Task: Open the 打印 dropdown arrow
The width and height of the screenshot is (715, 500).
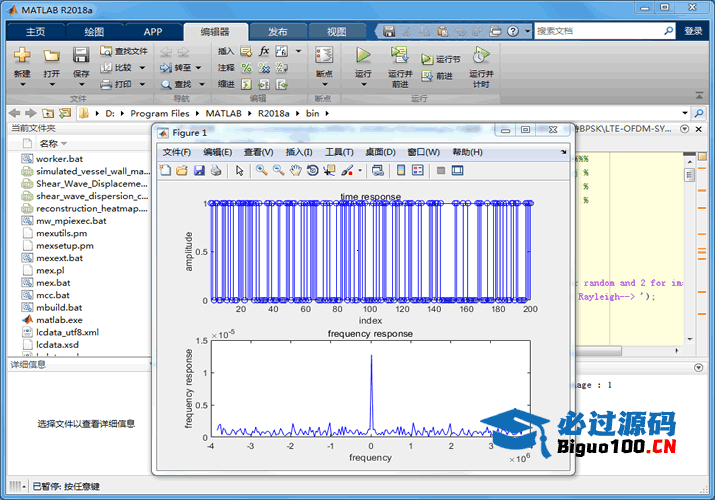Action: point(142,84)
